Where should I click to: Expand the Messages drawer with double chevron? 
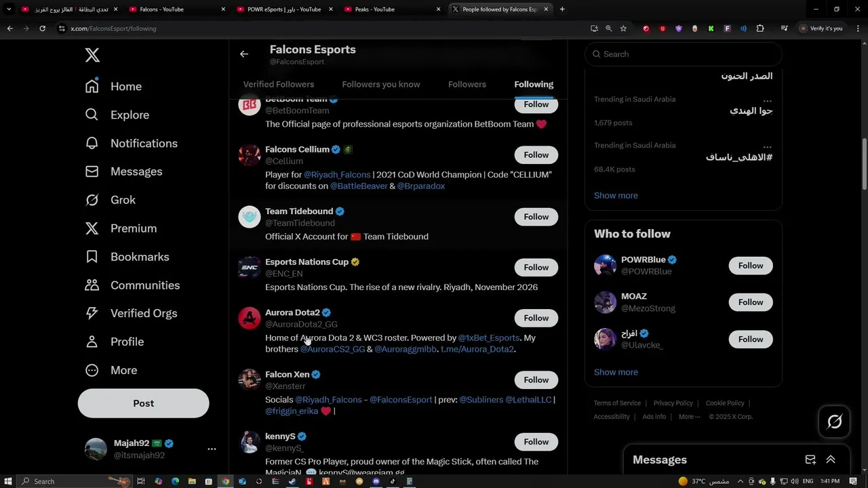click(831, 460)
